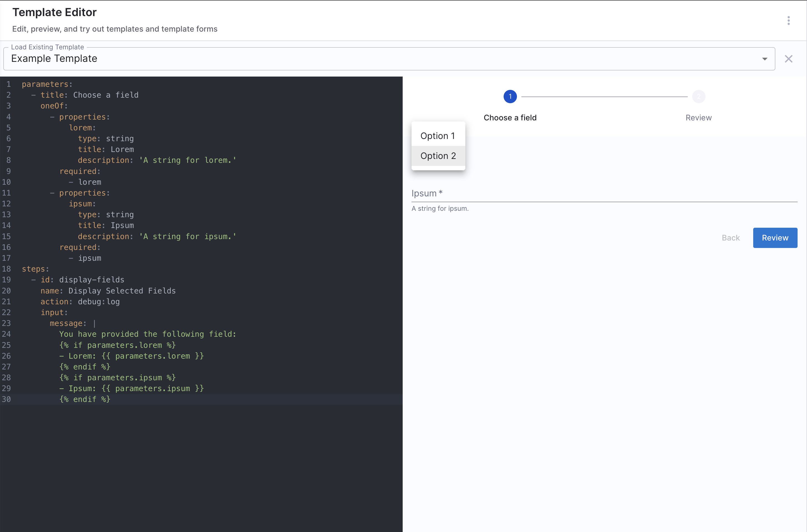This screenshot has height=532, width=807.
Task: Click the Back button
Action: 730,237
